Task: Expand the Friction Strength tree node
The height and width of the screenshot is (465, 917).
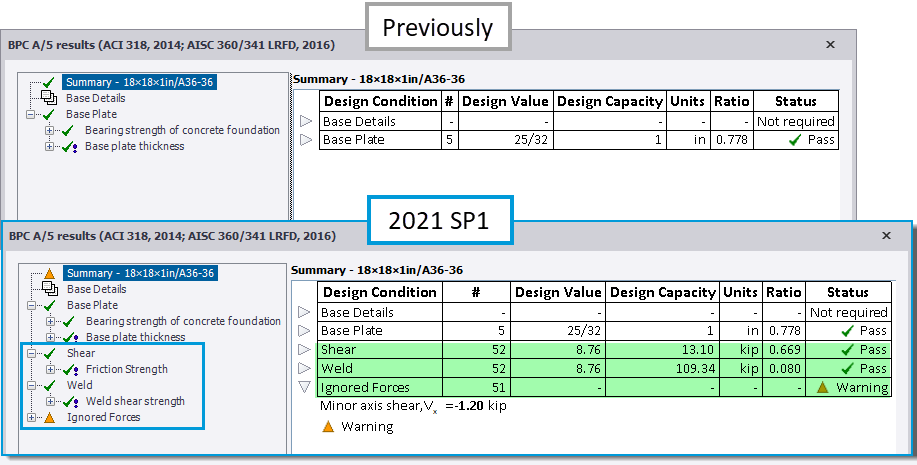Action: 50,369
